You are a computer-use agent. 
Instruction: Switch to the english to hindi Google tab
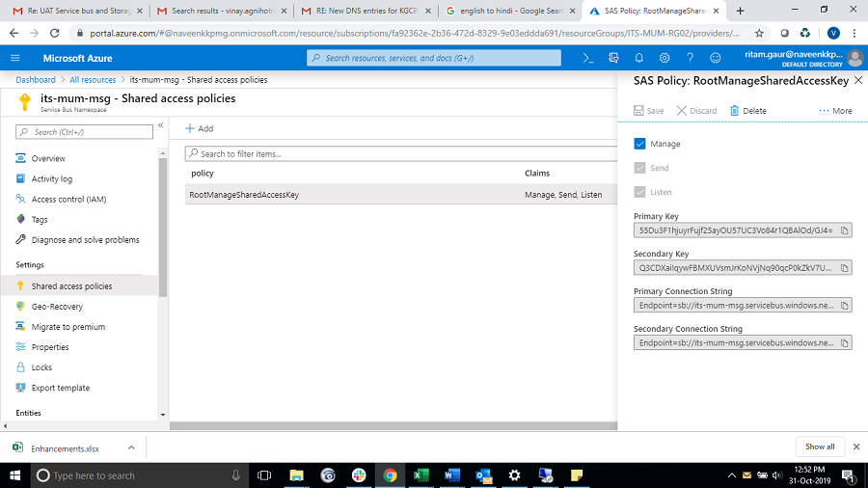pos(509,11)
